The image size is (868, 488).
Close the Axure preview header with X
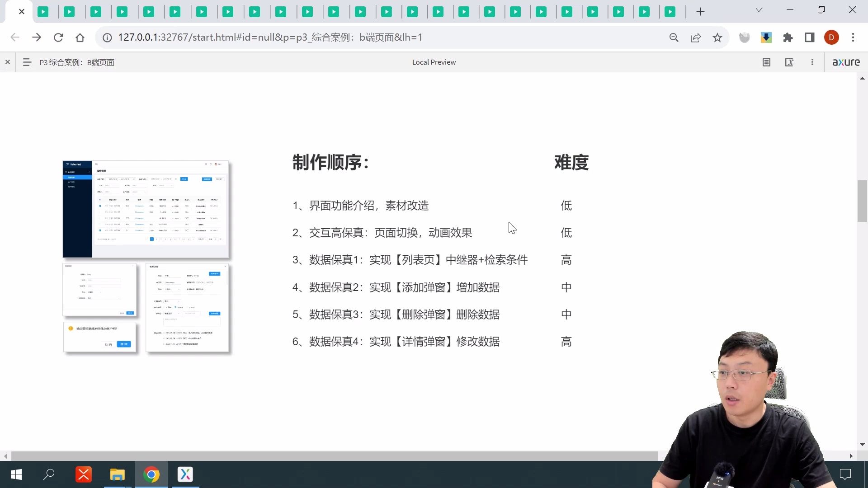coord(7,62)
